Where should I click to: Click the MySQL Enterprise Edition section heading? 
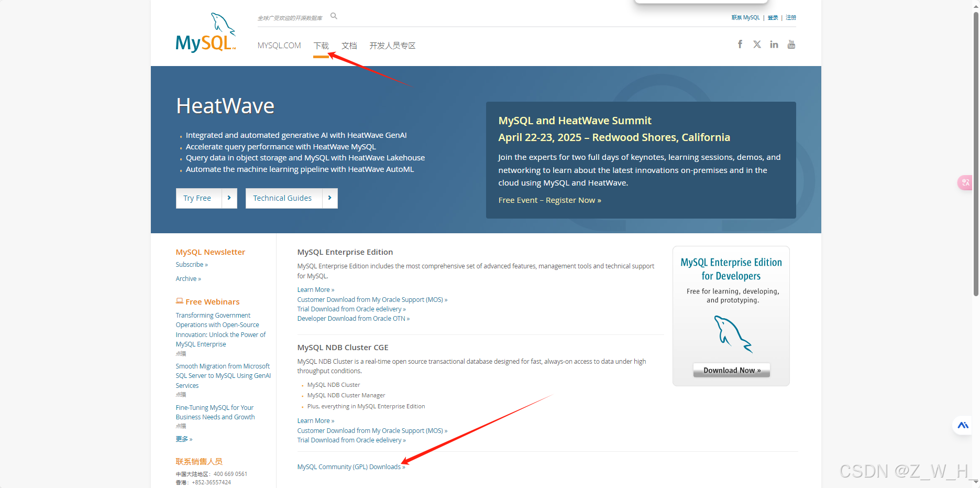point(345,252)
